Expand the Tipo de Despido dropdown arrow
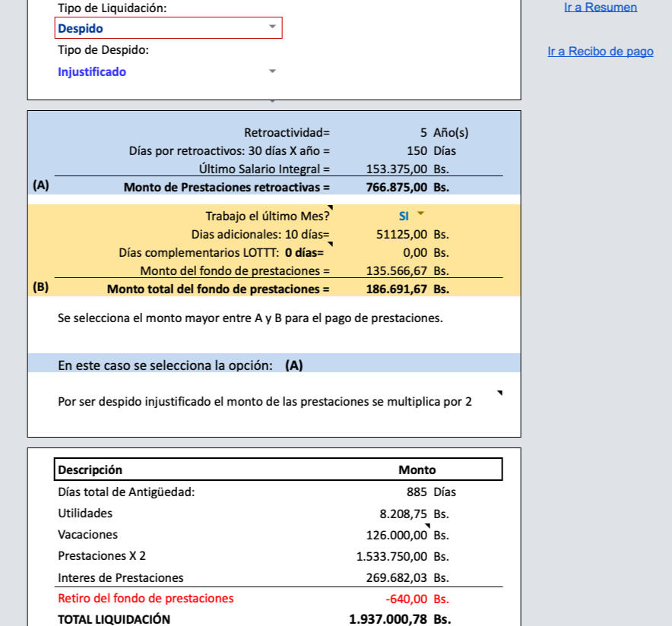Image resolution: width=672 pixels, height=626 pixels. 272,71
